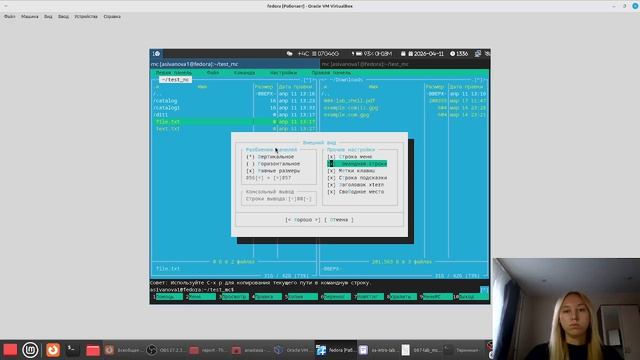
Task: Toggle the Равные размеры checkbox
Action: pyautogui.click(x=273, y=171)
